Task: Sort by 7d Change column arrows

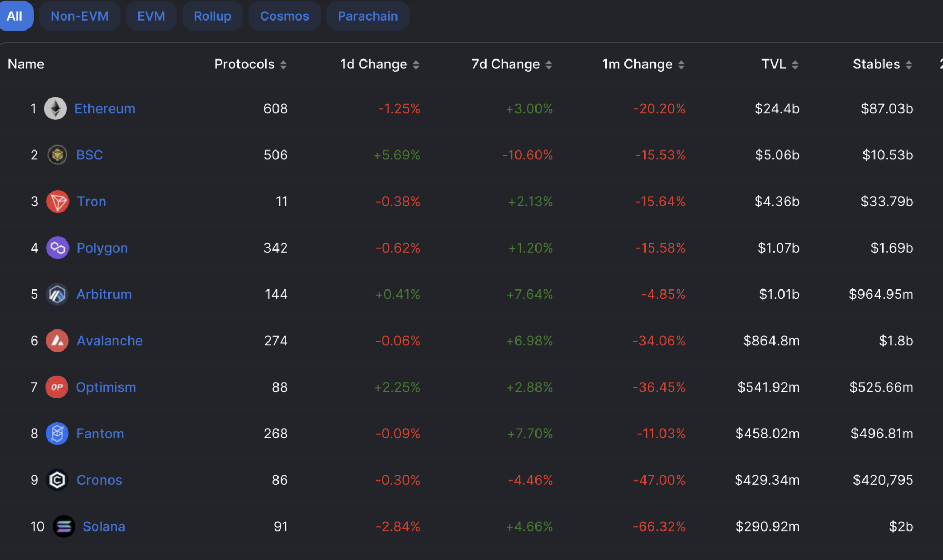Action: (549, 65)
